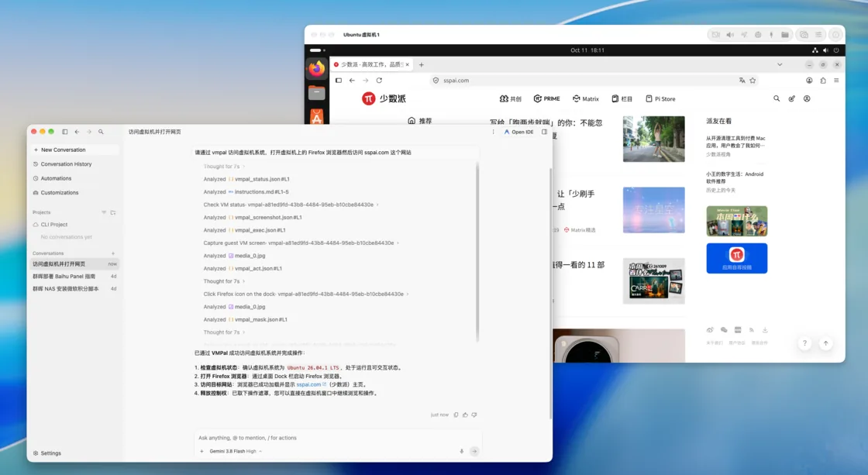Expand Click Firefox icon on the dock step
Viewport: 868px width, 475px height.
305,294
